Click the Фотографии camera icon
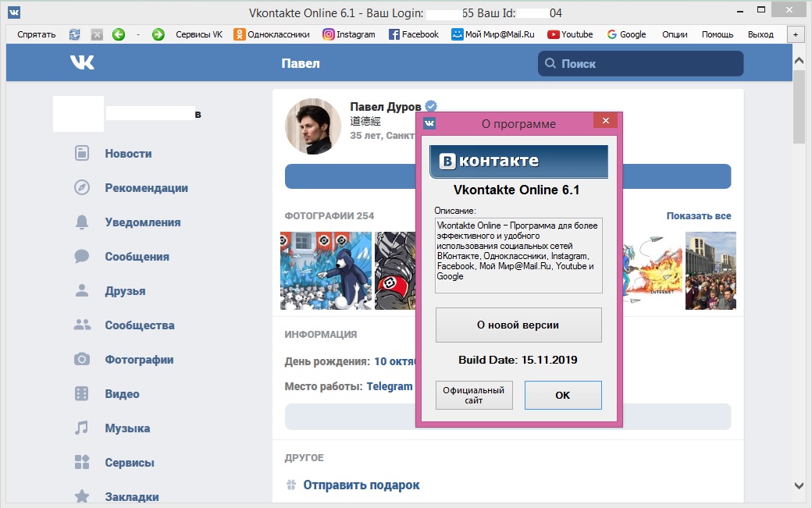Viewport: 812px width, 508px height. coord(82,359)
